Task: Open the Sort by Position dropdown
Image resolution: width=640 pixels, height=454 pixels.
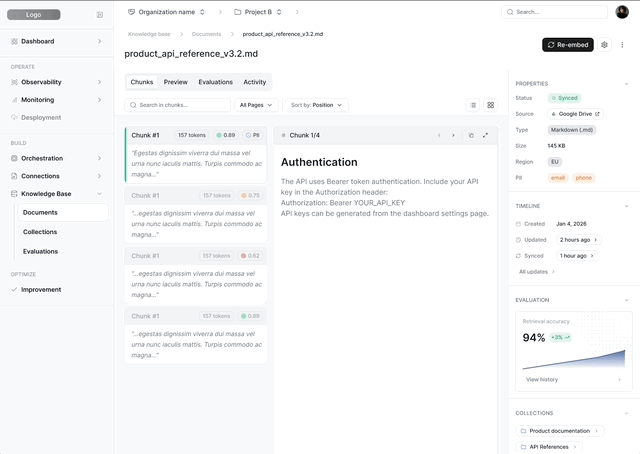Action: click(x=317, y=105)
